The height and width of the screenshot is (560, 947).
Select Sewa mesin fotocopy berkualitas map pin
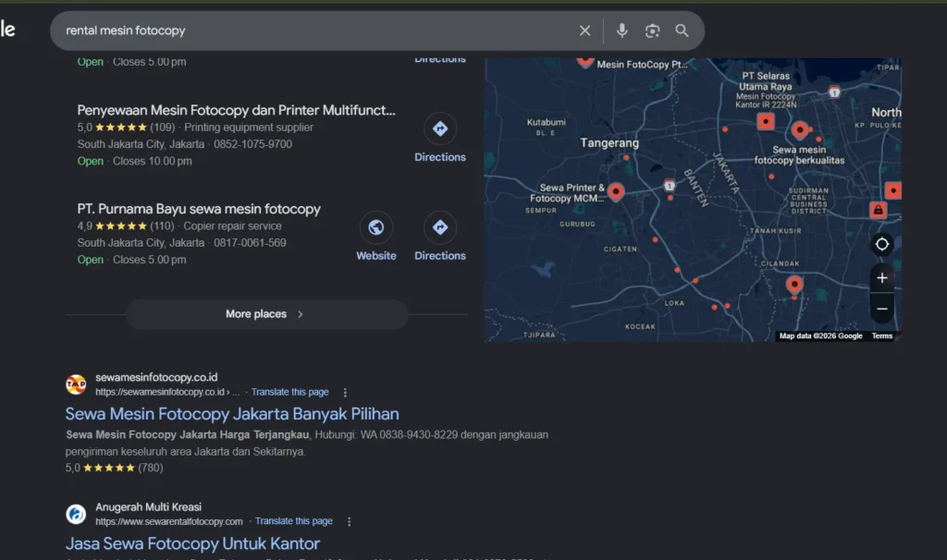(800, 129)
